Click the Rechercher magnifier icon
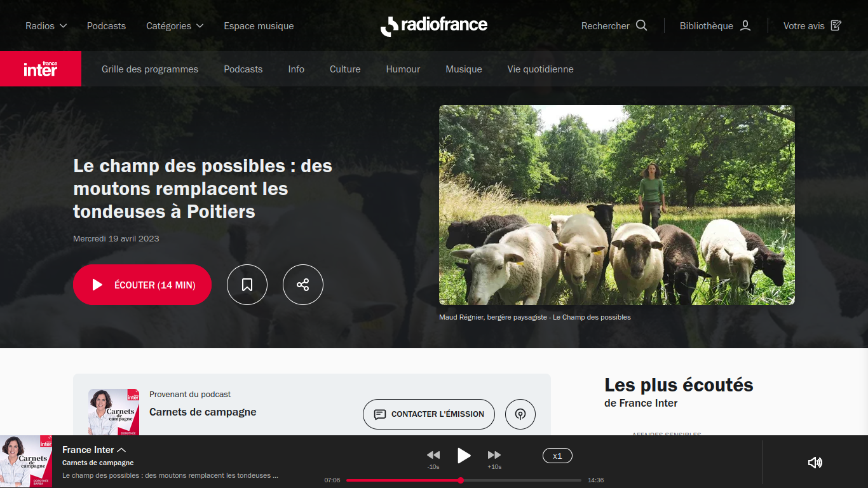868x488 pixels. click(x=642, y=25)
